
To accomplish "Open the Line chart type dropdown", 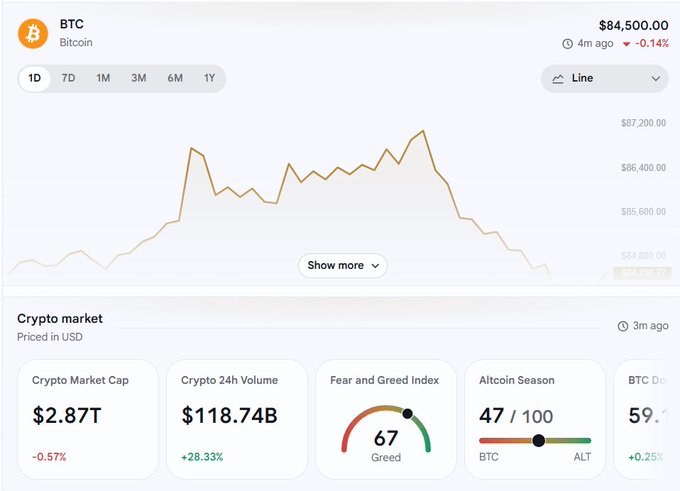I will [x=605, y=79].
